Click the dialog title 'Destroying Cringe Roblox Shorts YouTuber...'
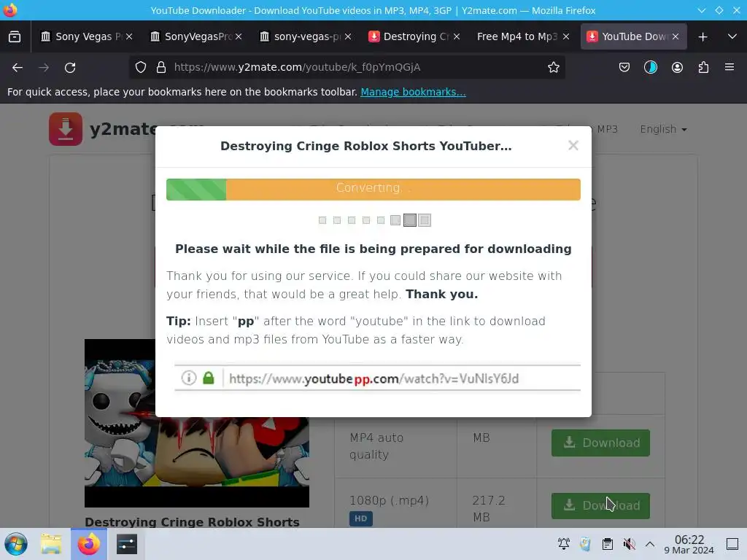 pyautogui.click(x=366, y=146)
